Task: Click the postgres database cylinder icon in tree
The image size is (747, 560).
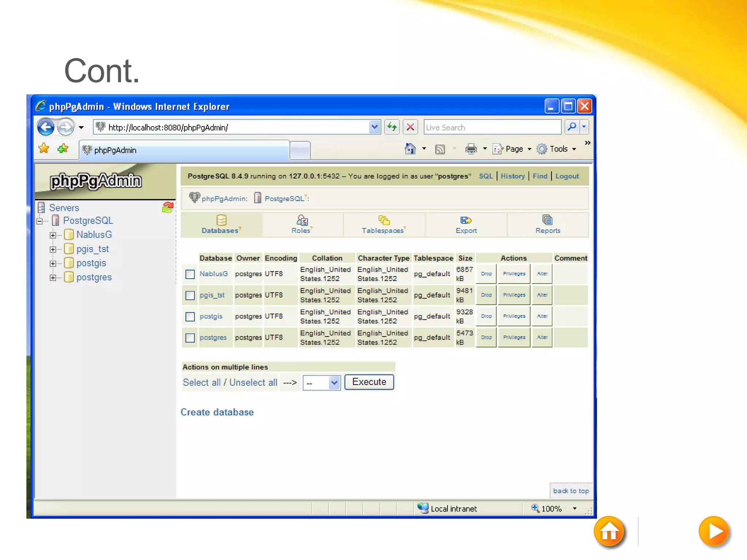Action: click(x=69, y=277)
